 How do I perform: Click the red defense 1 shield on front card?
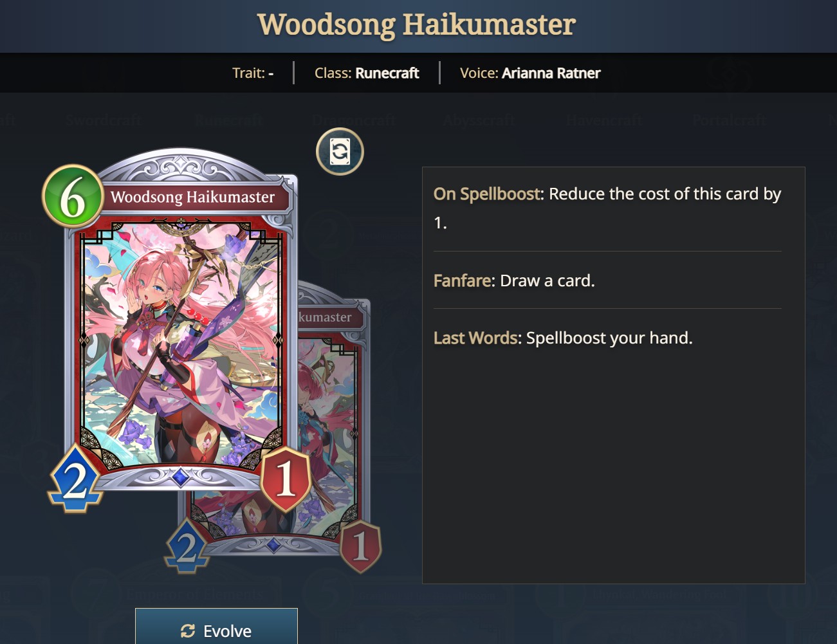pyautogui.click(x=286, y=478)
